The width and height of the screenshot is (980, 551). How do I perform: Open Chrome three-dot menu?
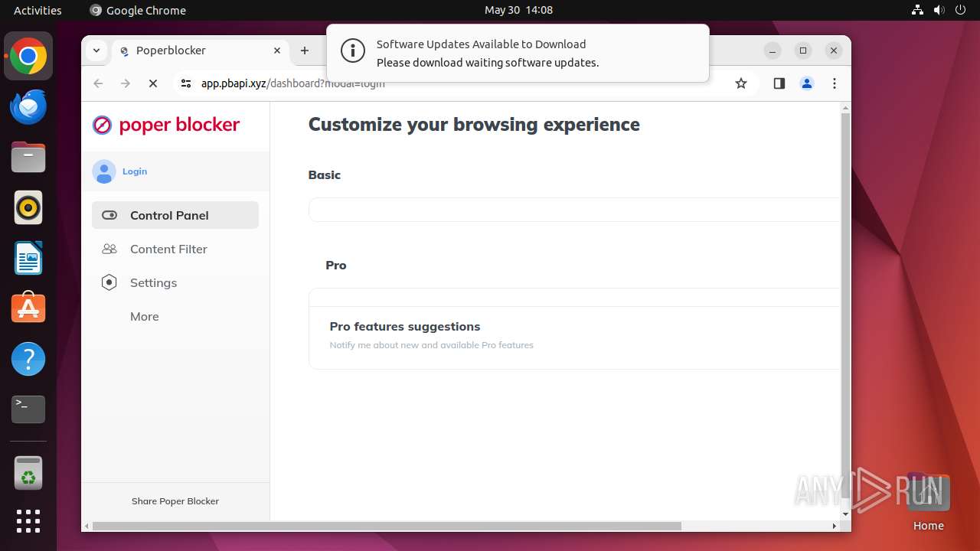tap(835, 83)
